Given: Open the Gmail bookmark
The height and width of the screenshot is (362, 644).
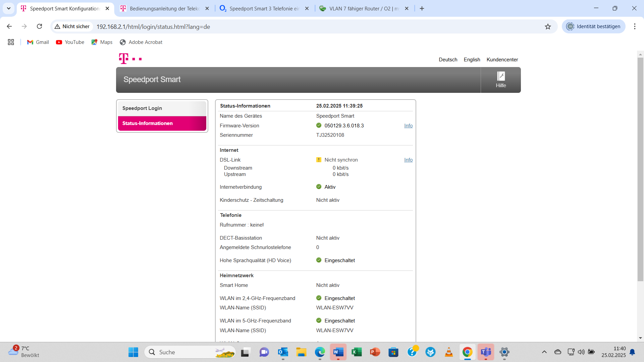Looking at the screenshot, I should tap(38, 42).
